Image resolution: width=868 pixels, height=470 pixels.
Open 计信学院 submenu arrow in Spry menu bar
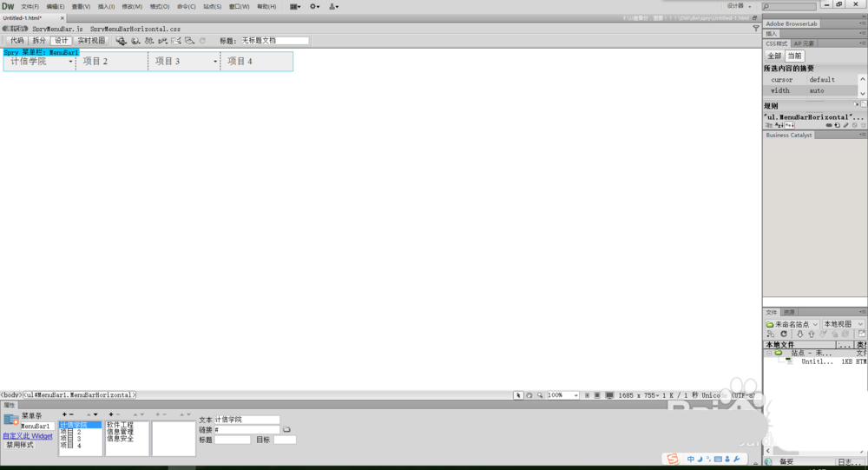(70, 62)
